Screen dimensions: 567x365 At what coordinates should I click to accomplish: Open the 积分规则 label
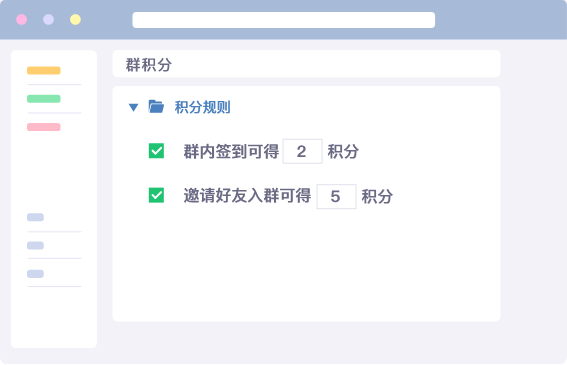[x=202, y=107]
